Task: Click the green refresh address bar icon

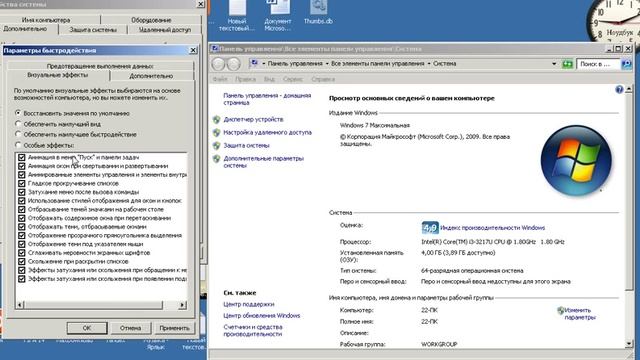Action: click(567, 64)
